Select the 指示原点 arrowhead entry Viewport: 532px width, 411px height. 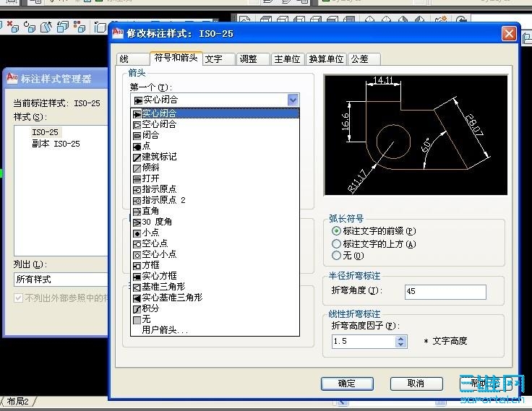[x=215, y=189]
